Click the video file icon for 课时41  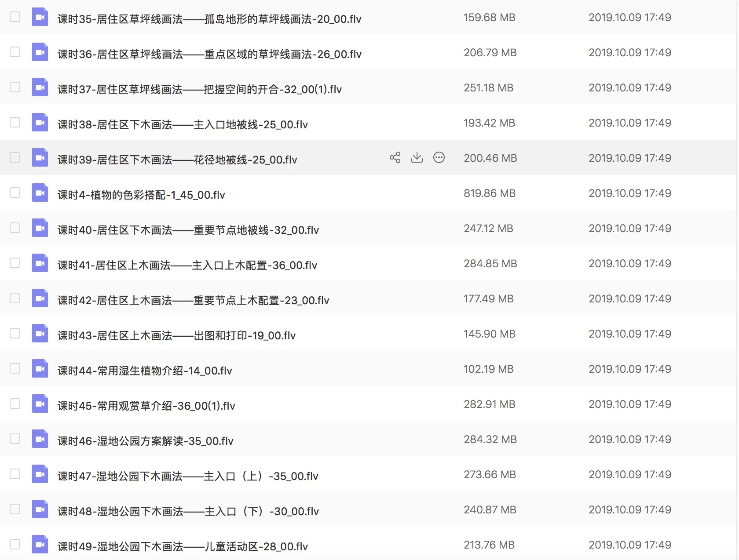click(40, 263)
